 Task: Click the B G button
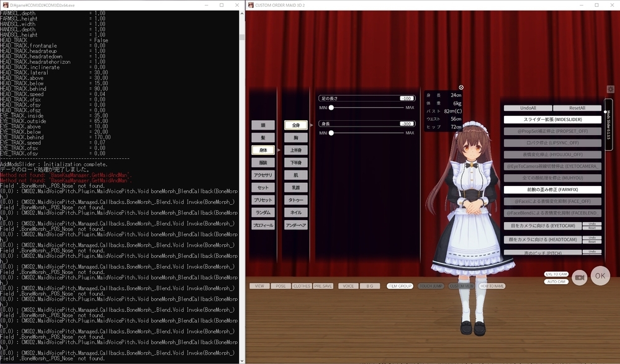click(370, 286)
